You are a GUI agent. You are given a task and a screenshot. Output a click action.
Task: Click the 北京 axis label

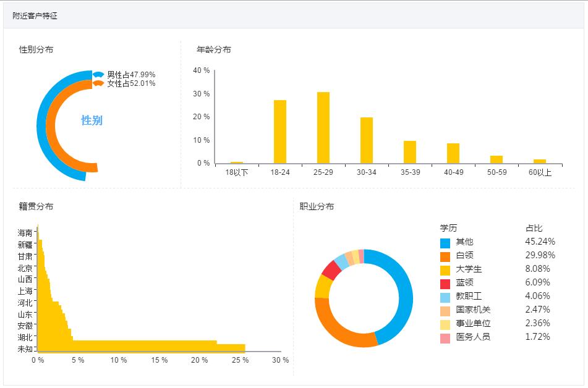pos(25,268)
